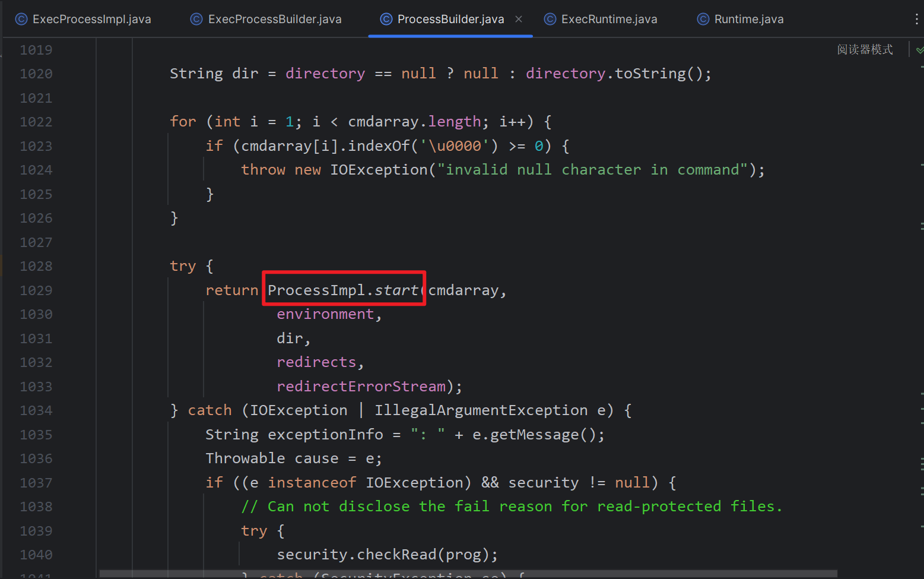This screenshot has width=924, height=579.
Task: Click the exceptionInfo variable declaration
Action: tap(325, 435)
